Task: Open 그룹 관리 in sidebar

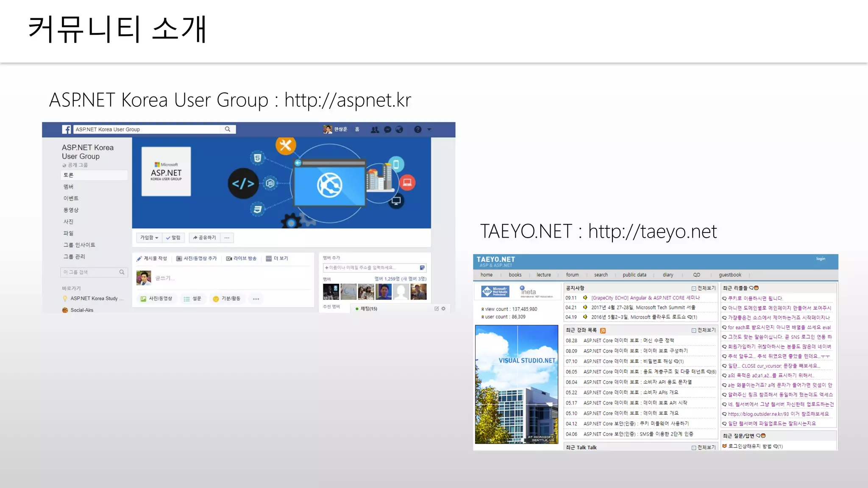Action: (74, 257)
